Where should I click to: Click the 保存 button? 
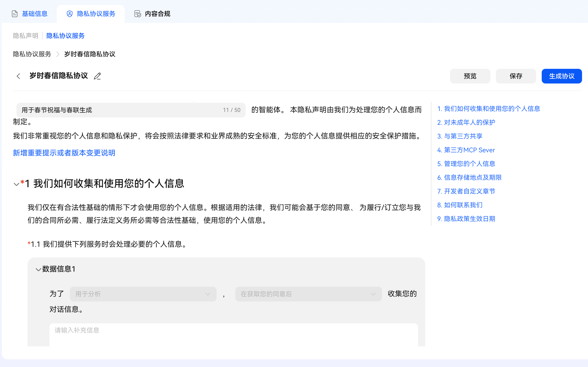click(x=516, y=76)
